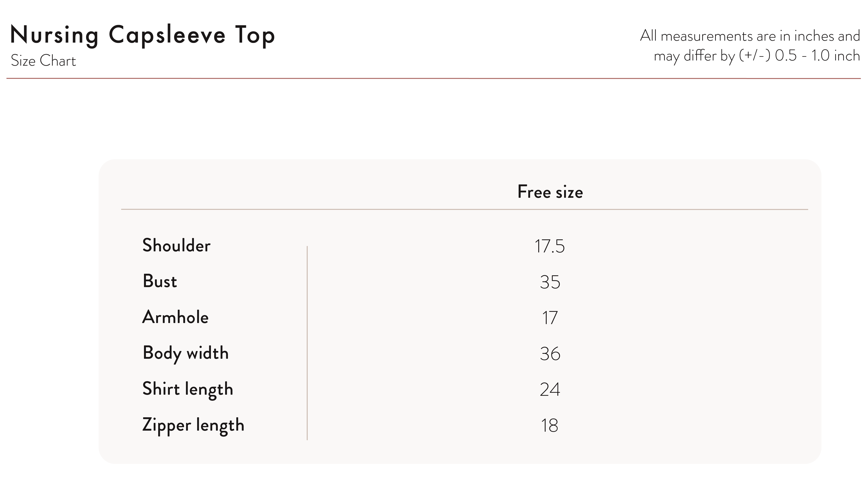Click the Bust row label
This screenshot has height=484, width=868.
click(x=160, y=281)
